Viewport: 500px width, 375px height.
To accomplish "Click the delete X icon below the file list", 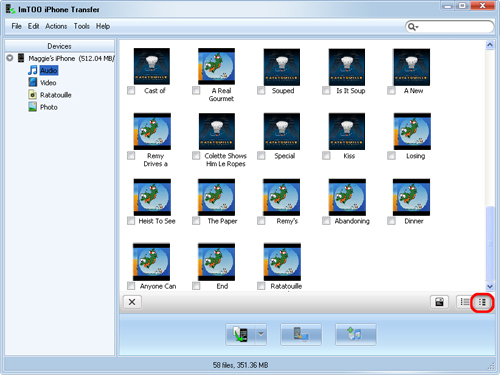I will click(x=132, y=302).
